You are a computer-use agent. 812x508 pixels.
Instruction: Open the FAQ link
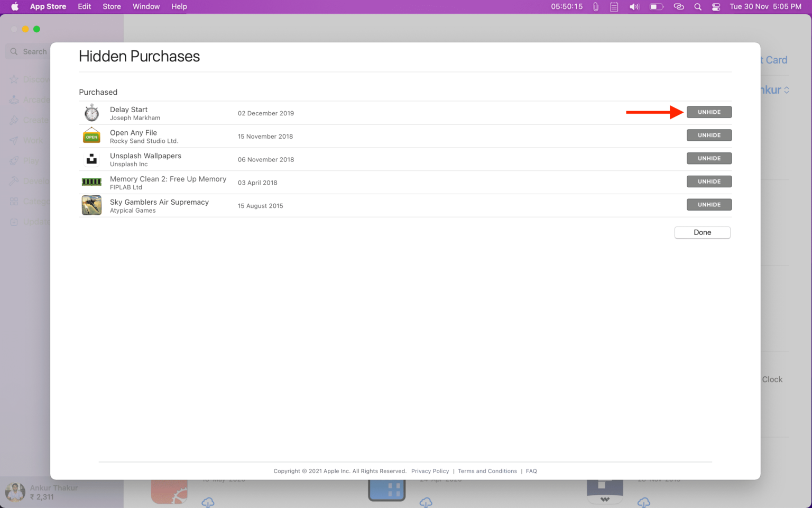531,471
